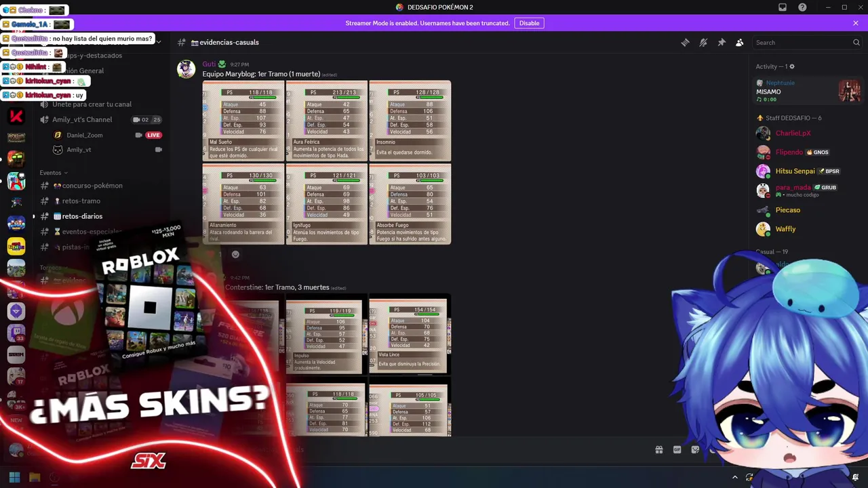Toggle the member list icon
Screen dimensions: 868x488
tap(740, 42)
